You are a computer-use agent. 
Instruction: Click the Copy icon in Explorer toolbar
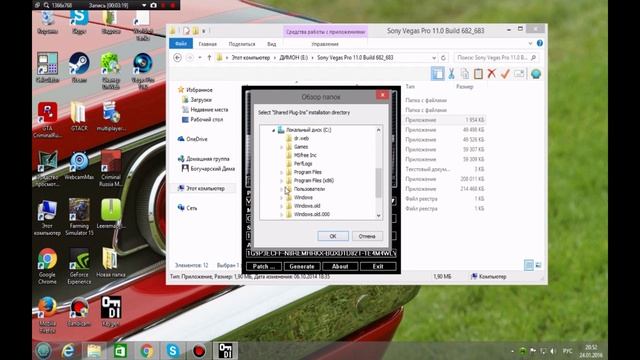(x=464, y=74)
